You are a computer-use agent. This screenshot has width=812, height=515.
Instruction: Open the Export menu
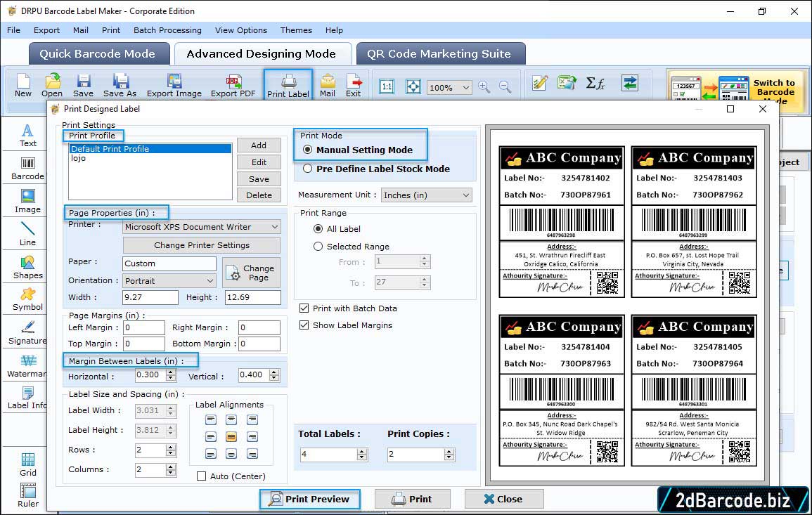coord(46,30)
